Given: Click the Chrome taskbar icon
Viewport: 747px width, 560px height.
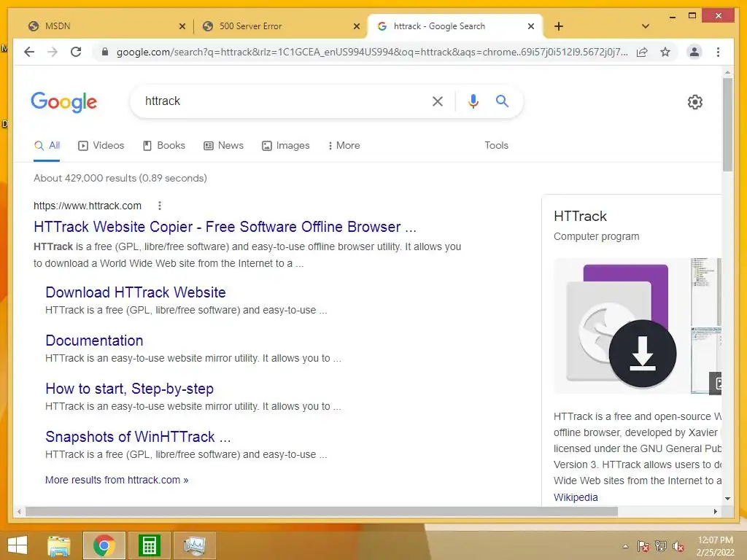Looking at the screenshot, I should pyautogui.click(x=104, y=545).
